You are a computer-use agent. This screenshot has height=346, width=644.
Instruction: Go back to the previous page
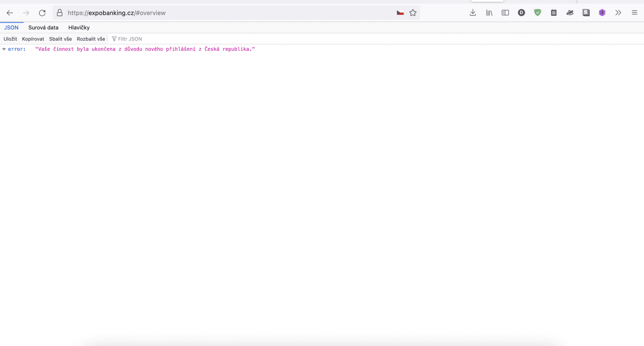[x=10, y=13]
